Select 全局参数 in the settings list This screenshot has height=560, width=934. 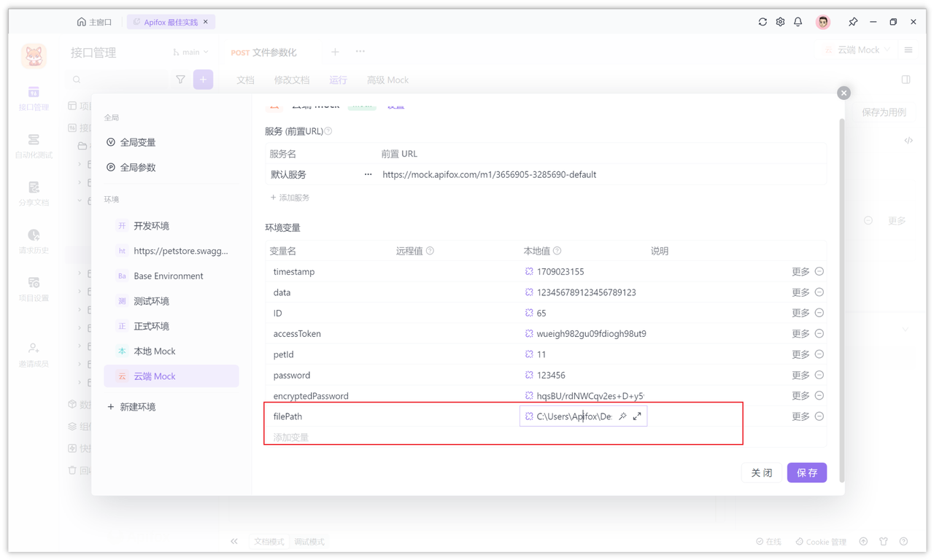point(171,167)
